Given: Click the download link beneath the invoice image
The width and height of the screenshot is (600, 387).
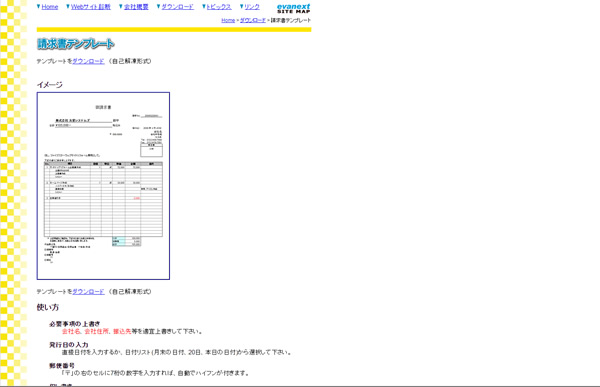Looking at the screenshot, I should coord(88,291).
